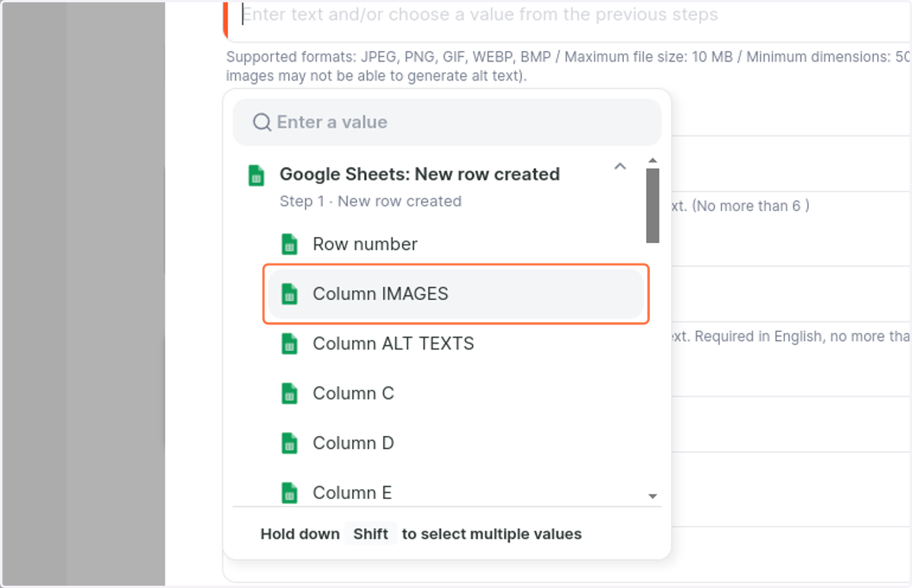
Task: Click the search magnifier icon
Action: pos(262,122)
